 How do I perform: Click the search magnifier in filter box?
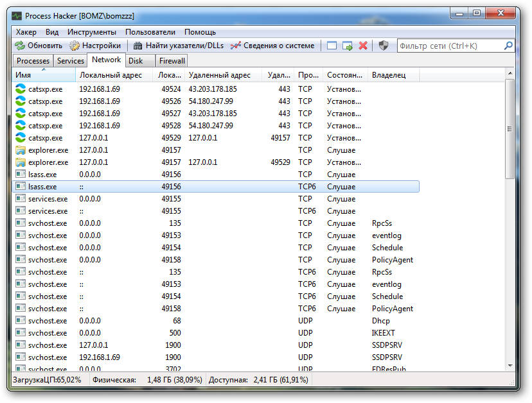click(508, 46)
